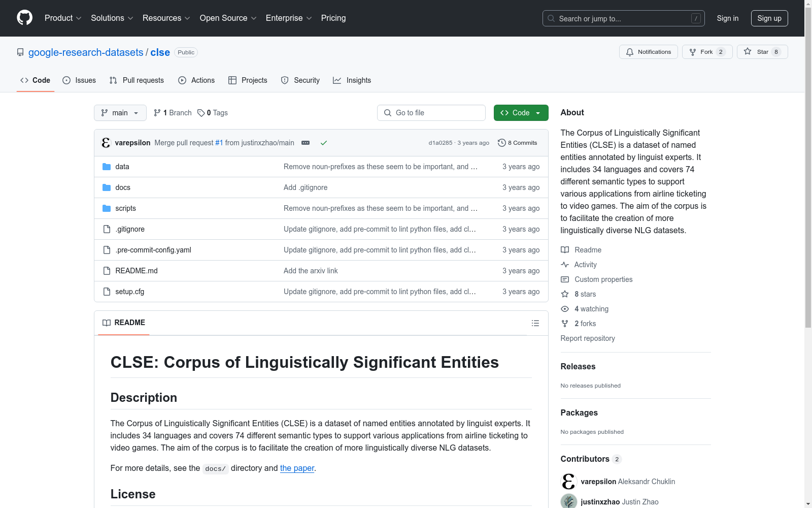View the 1 Branch link
812x508 pixels.
173,113
